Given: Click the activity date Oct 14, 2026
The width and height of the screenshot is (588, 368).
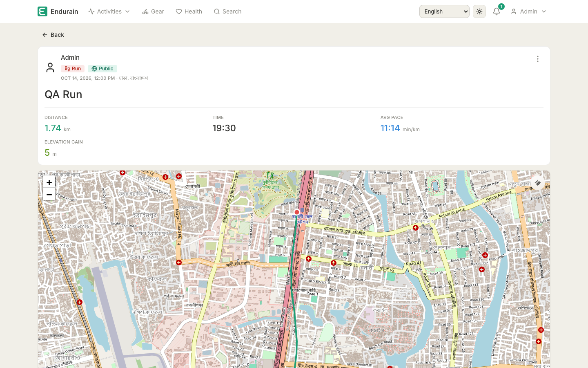Looking at the screenshot, I should click(x=76, y=78).
